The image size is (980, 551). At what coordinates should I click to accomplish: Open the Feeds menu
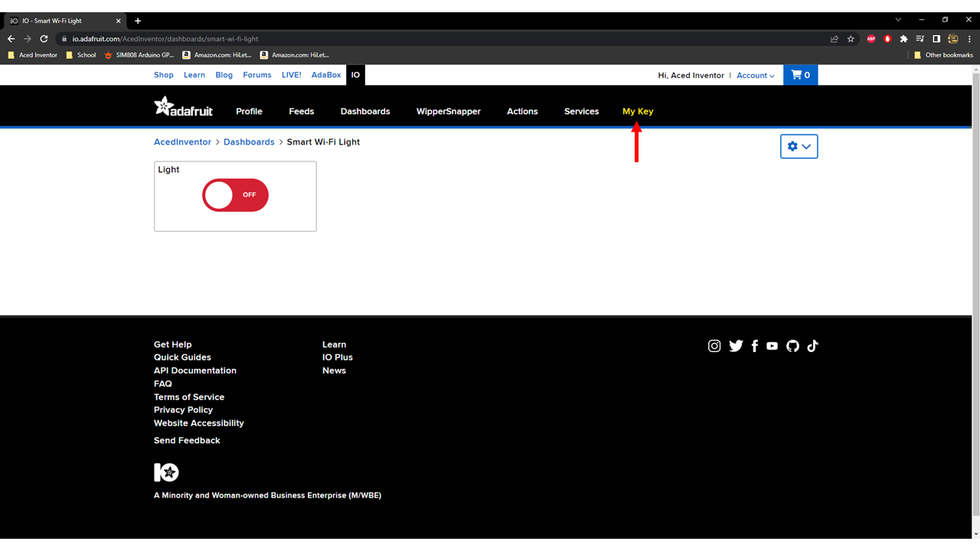click(x=302, y=112)
